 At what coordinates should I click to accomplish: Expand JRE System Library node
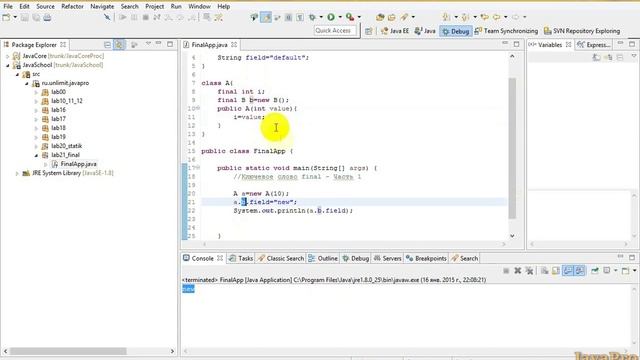[17, 173]
